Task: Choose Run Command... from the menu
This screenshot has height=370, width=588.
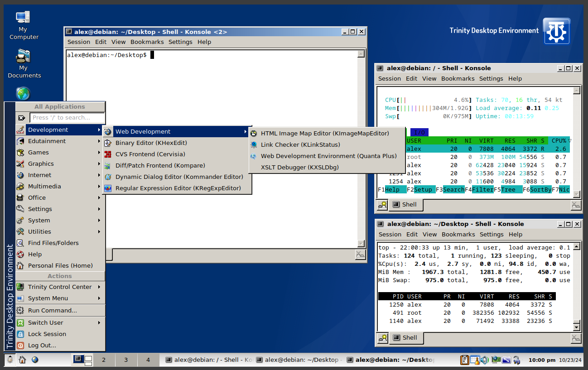Action: 52,311
